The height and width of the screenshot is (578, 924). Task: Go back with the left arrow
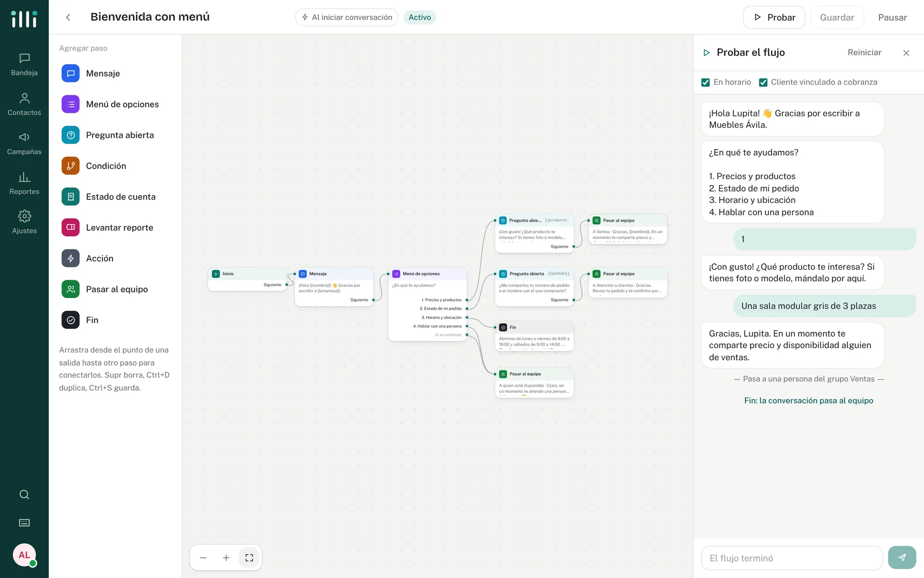68,17
